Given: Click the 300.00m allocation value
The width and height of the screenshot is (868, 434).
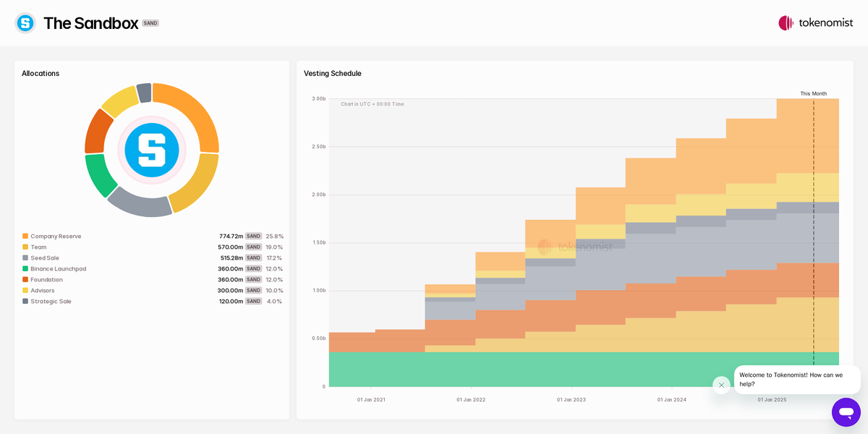Looking at the screenshot, I should tap(230, 290).
